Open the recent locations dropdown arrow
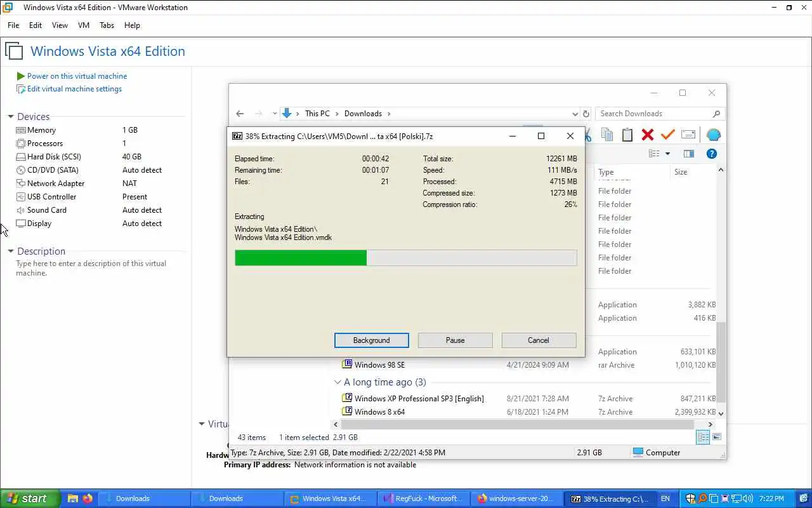This screenshot has height=508, width=812. point(275,114)
